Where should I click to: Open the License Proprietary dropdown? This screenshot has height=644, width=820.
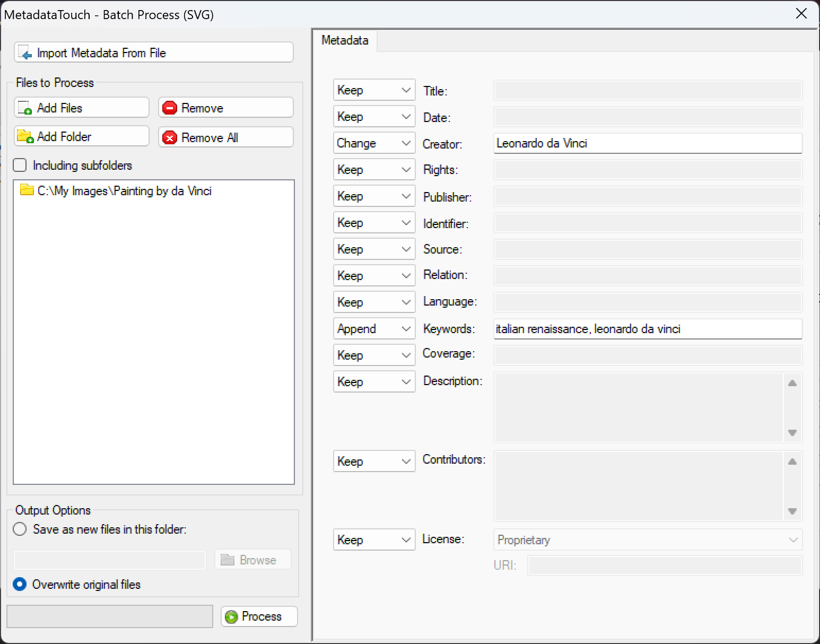[648, 540]
